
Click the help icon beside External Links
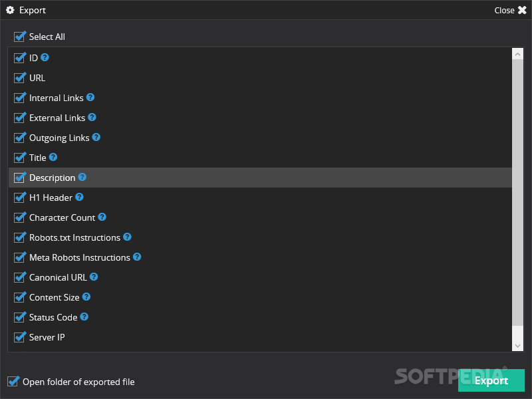pyautogui.click(x=92, y=118)
